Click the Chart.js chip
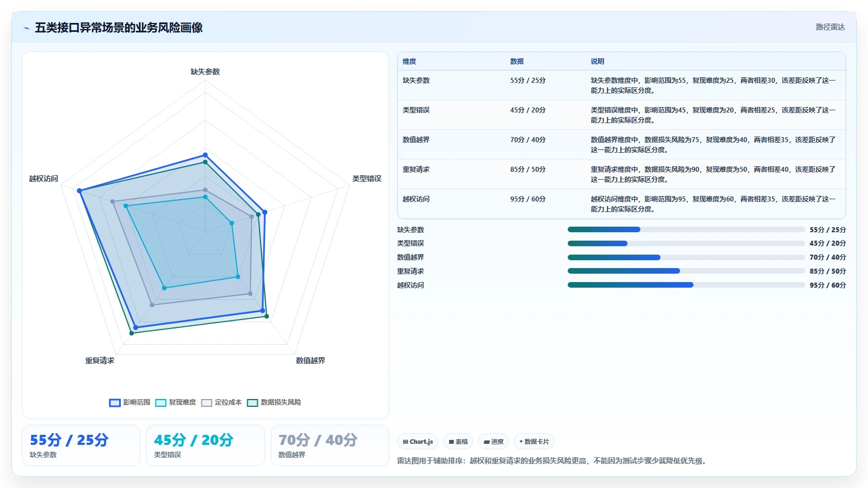 pyautogui.click(x=418, y=442)
